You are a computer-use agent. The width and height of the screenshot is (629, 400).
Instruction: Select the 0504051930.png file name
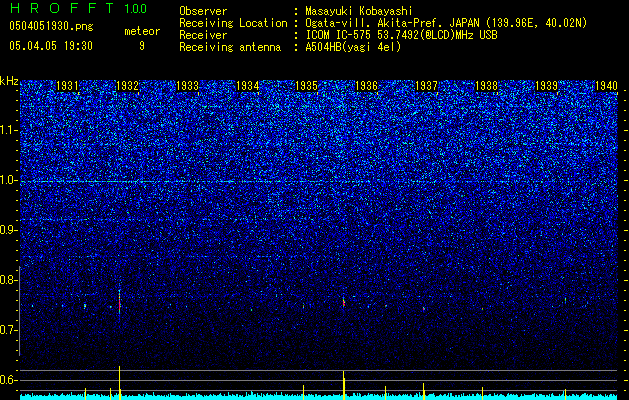pos(51,27)
